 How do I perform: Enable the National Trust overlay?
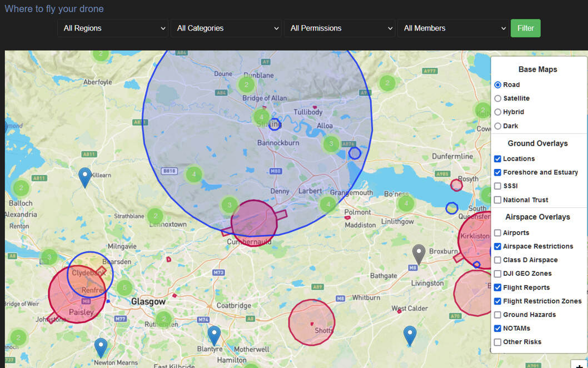497,200
